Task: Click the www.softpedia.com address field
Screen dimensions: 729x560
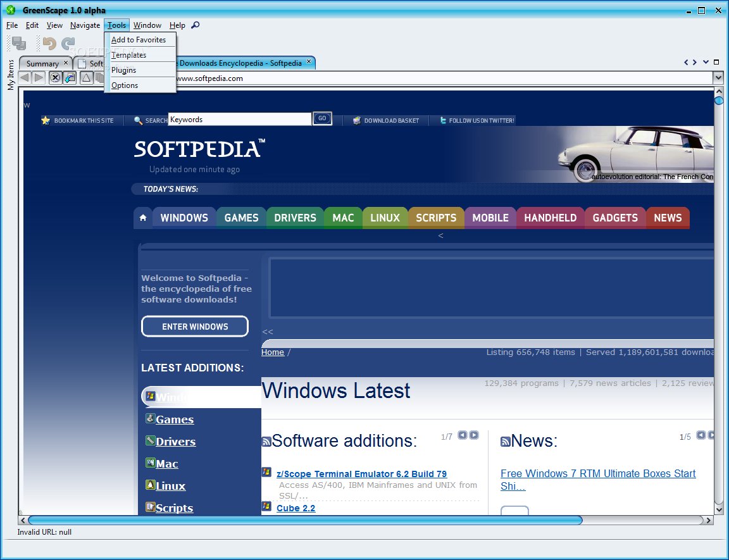Action: click(x=444, y=78)
